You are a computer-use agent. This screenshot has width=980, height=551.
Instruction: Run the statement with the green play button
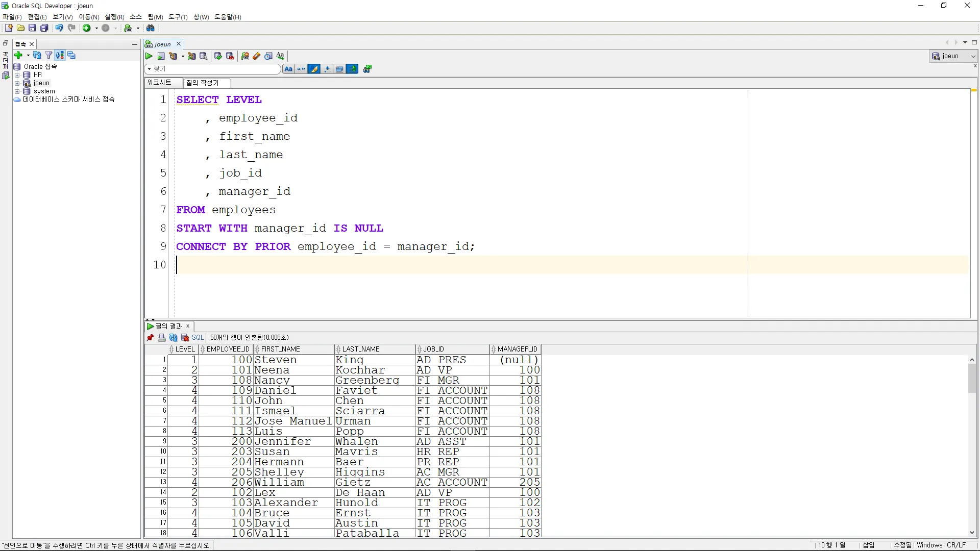coord(149,56)
